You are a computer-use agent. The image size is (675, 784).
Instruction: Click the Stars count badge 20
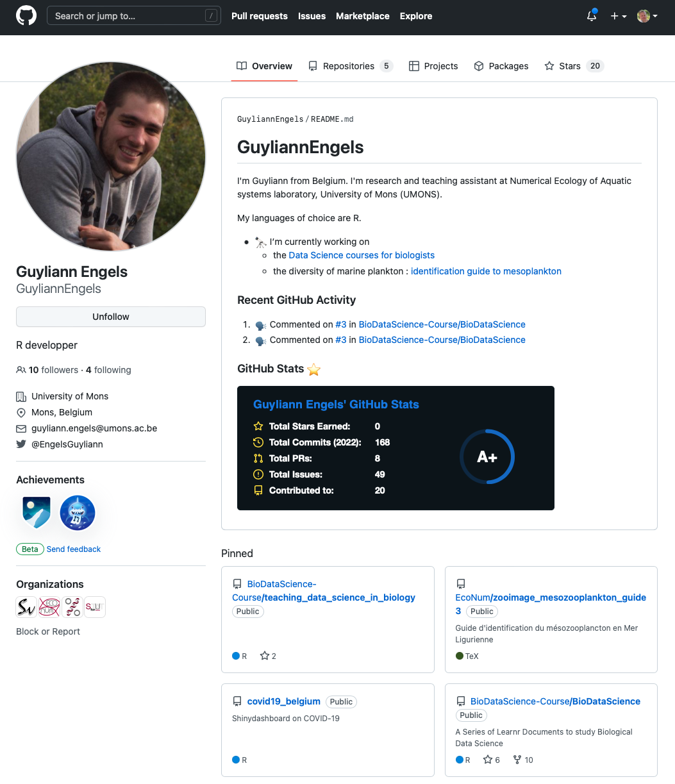[596, 66]
